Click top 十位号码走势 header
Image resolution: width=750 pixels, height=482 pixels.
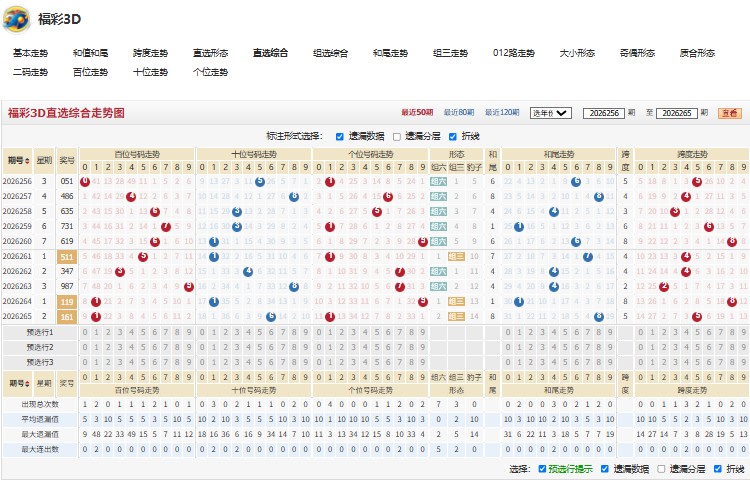click(254, 154)
